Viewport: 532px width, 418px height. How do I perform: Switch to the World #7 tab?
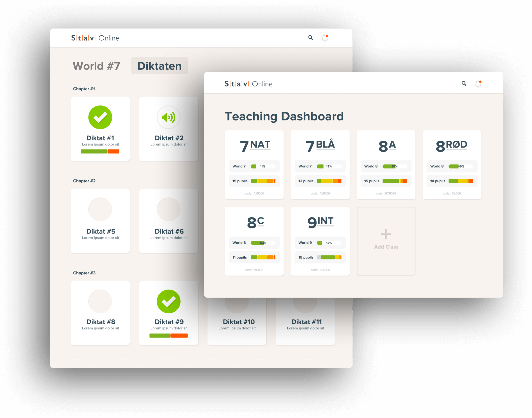pyautogui.click(x=96, y=66)
